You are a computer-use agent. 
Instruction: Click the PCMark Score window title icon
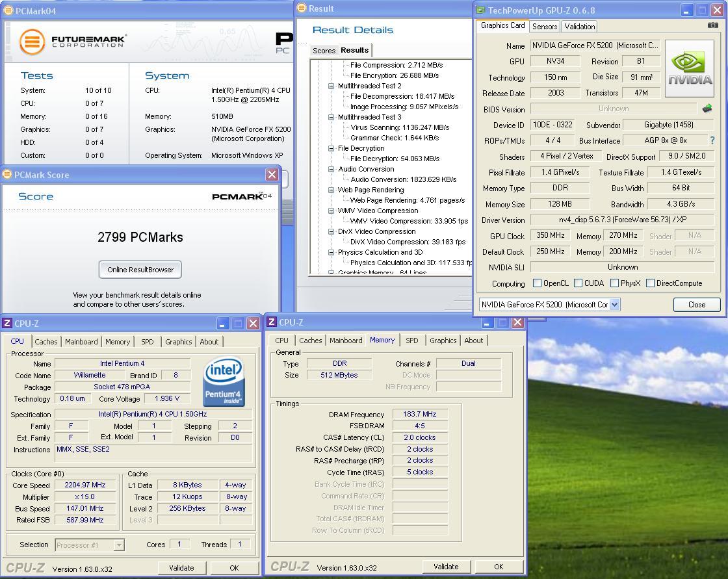click(x=7, y=175)
